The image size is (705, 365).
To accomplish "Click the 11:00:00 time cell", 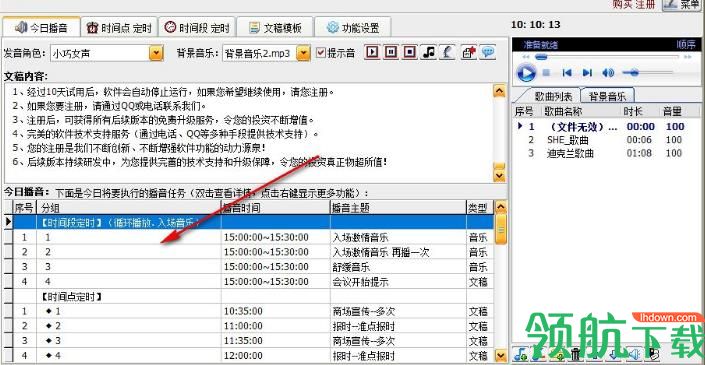I will (x=276, y=326).
